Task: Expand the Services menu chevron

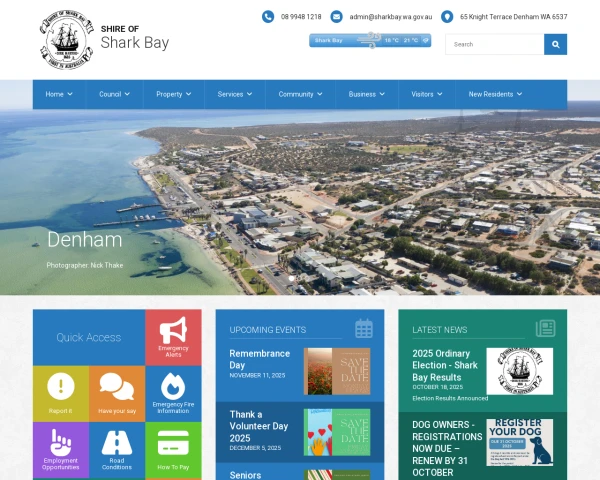Action: pos(249,94)
